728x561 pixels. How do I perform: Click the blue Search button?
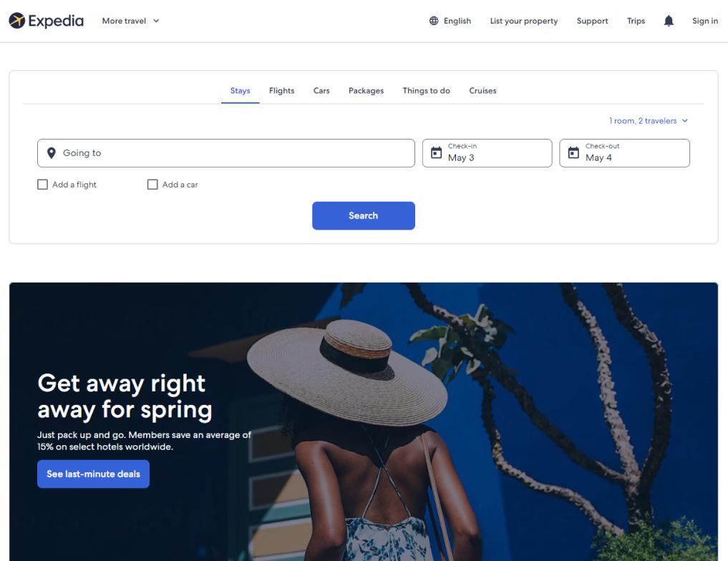364,216
